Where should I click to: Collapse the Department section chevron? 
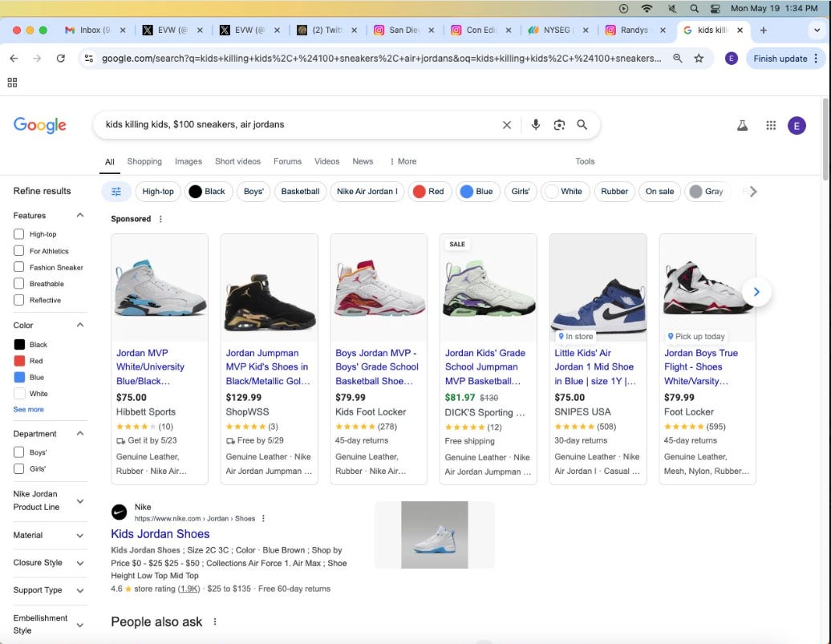coord(80,434)
